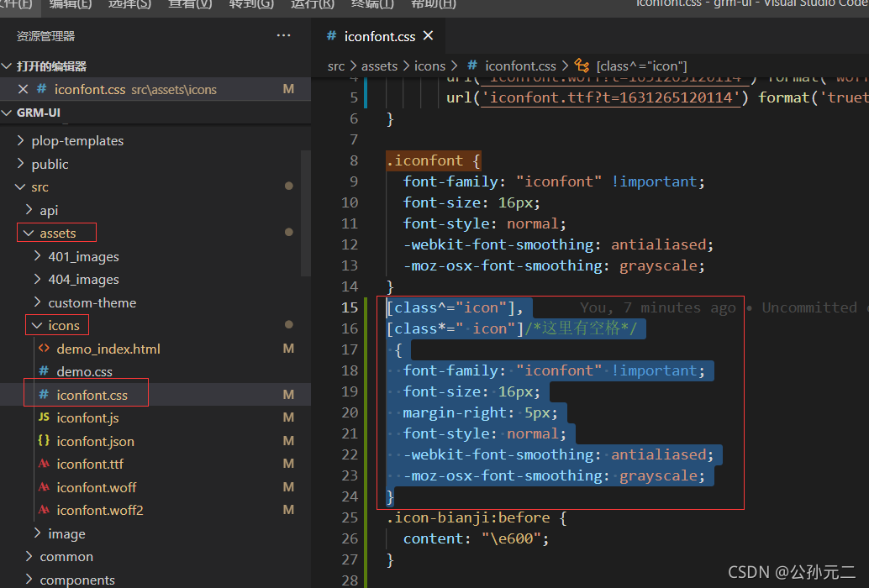Image resolution: width=869 pixels, height=588 pixels.
Task: Click the font icon beside iconfont.woff
Action: coord(44,486)
